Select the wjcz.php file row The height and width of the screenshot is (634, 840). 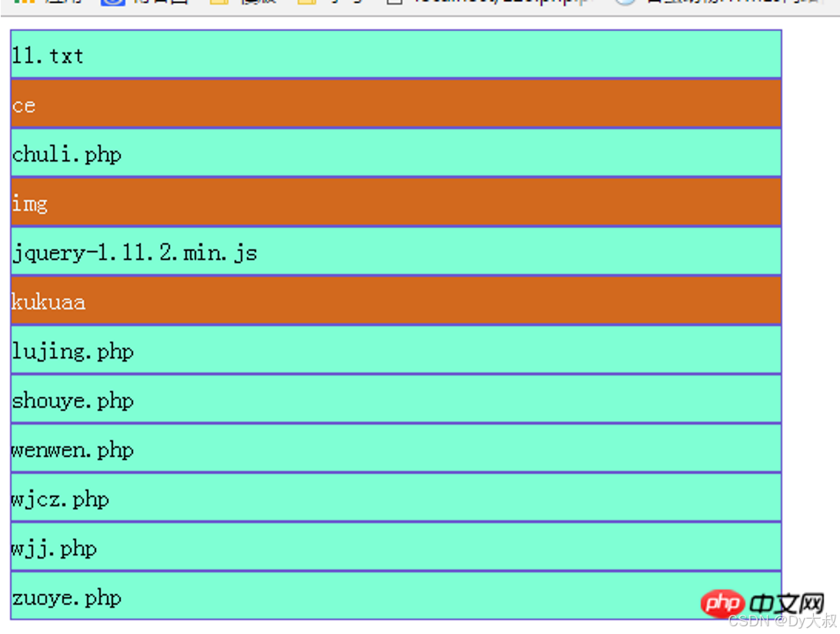click(396, 498)
